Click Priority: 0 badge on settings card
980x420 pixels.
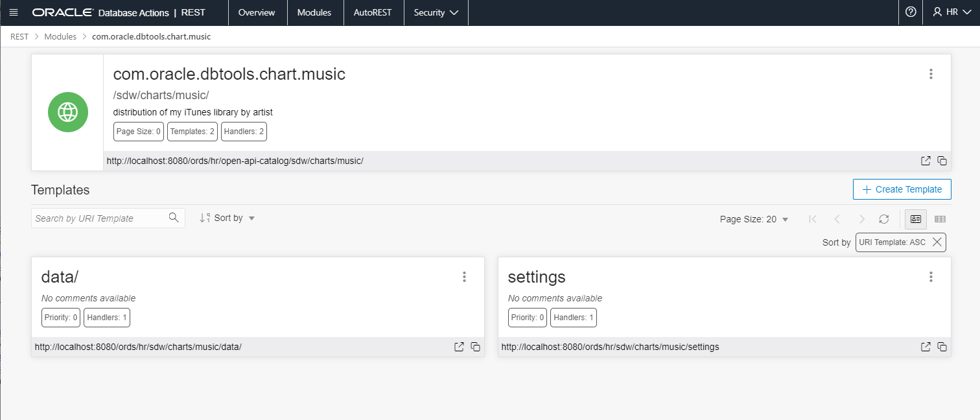point(528,318)
